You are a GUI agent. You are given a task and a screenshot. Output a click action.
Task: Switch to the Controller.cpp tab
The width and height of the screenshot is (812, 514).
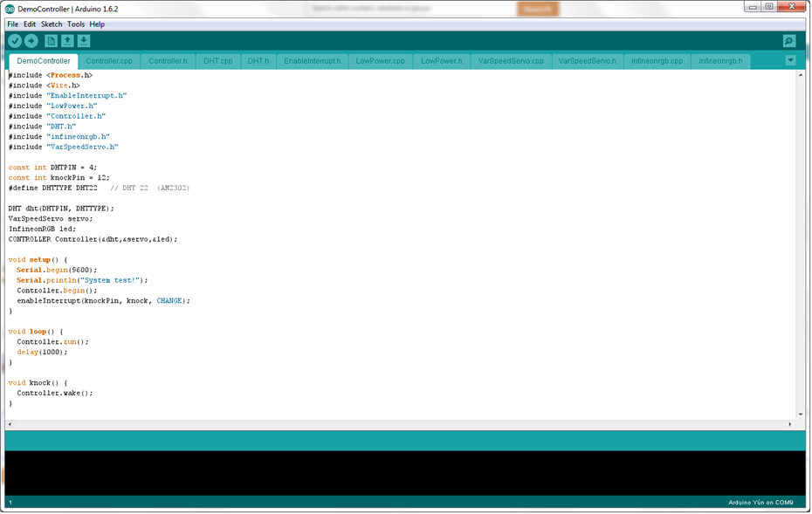[109, 61]
